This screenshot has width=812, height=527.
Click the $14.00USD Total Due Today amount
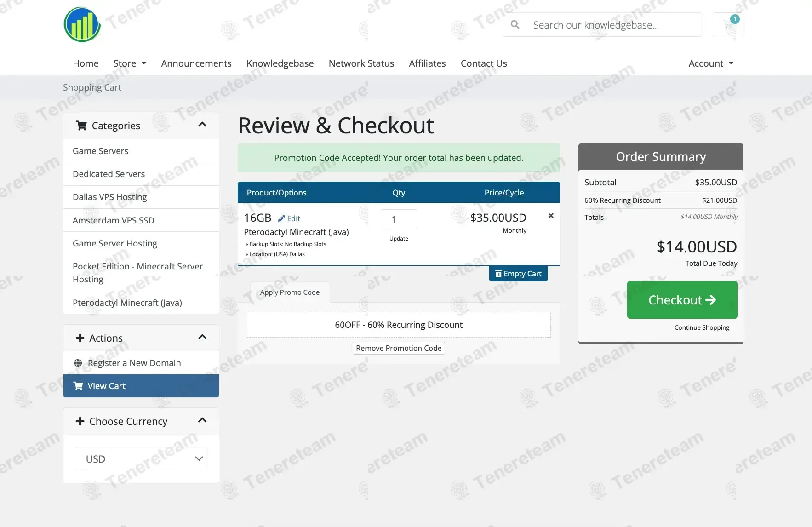[697, 247]
